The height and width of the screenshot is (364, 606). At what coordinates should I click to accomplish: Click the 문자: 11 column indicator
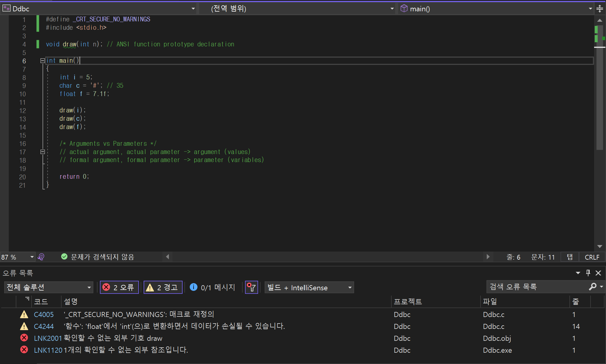543,257
